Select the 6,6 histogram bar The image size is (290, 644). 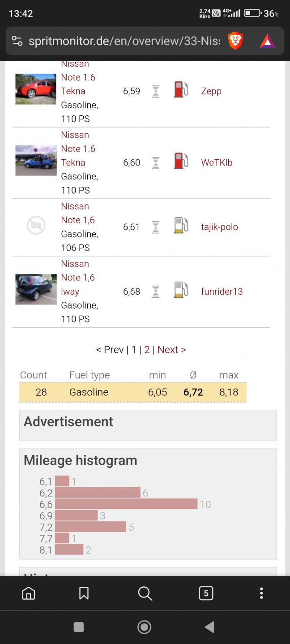[x=126, y=504]
